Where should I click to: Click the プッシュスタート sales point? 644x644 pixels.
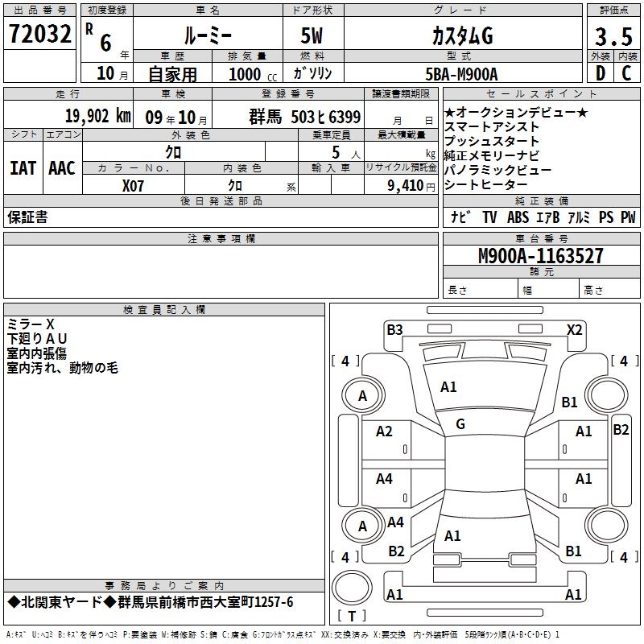[x=492, y=142]
